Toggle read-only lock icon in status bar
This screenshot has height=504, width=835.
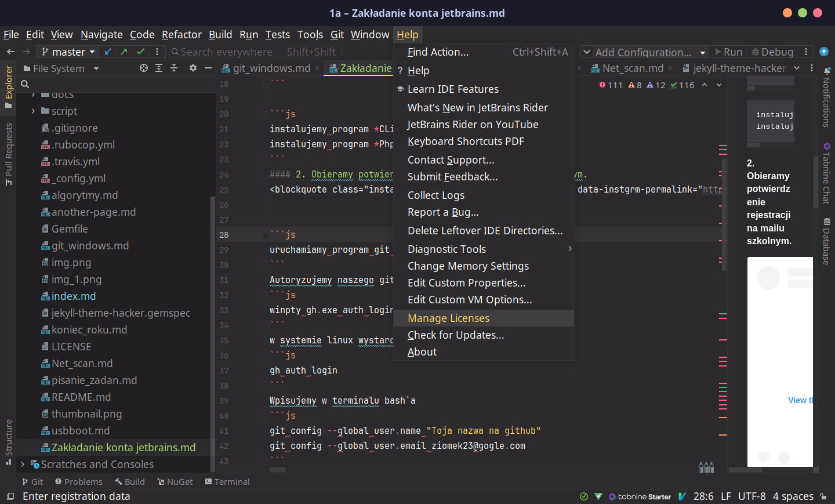coord(823,496)
